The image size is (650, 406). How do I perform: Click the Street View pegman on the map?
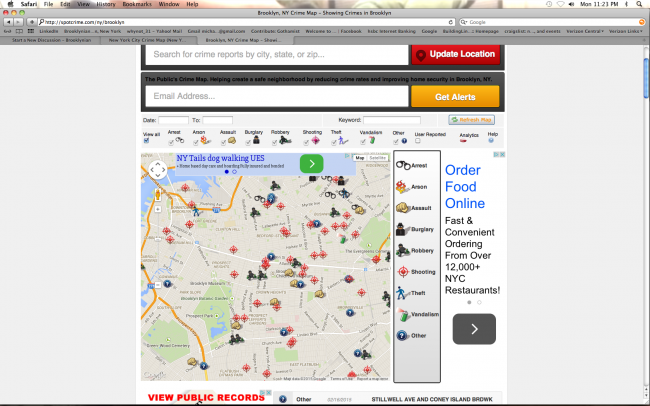coord(158,195)
